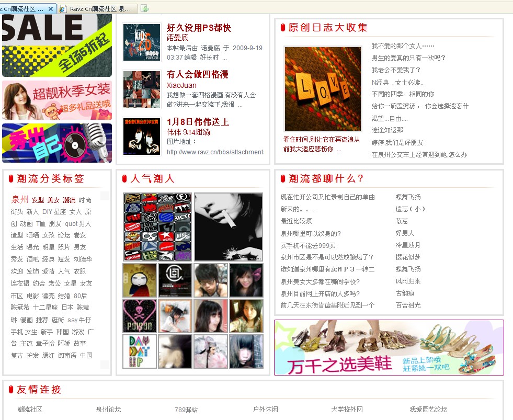Open the smoking cigarette large avatar
The width and height of the screenshot is (513, 420).
[x=229, y=227]
